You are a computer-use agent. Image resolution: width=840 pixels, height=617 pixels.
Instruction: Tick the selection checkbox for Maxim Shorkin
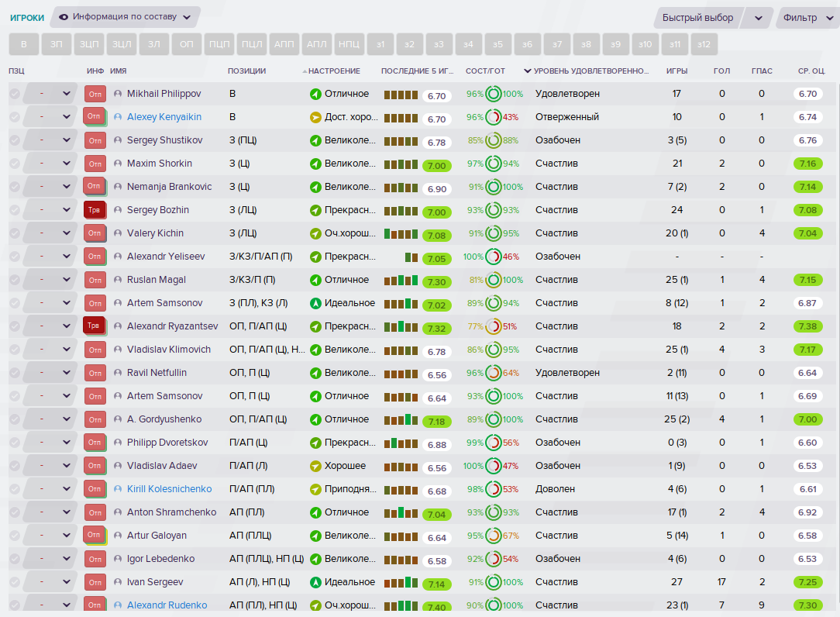(x=15, y=164)
